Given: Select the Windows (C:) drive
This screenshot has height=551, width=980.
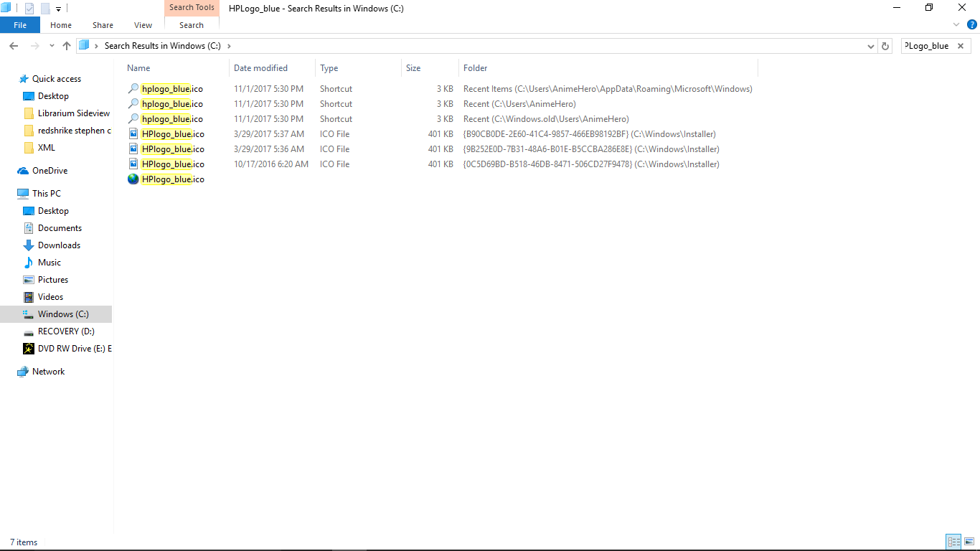Looking at the screenshot, I should tap(63, 314).
